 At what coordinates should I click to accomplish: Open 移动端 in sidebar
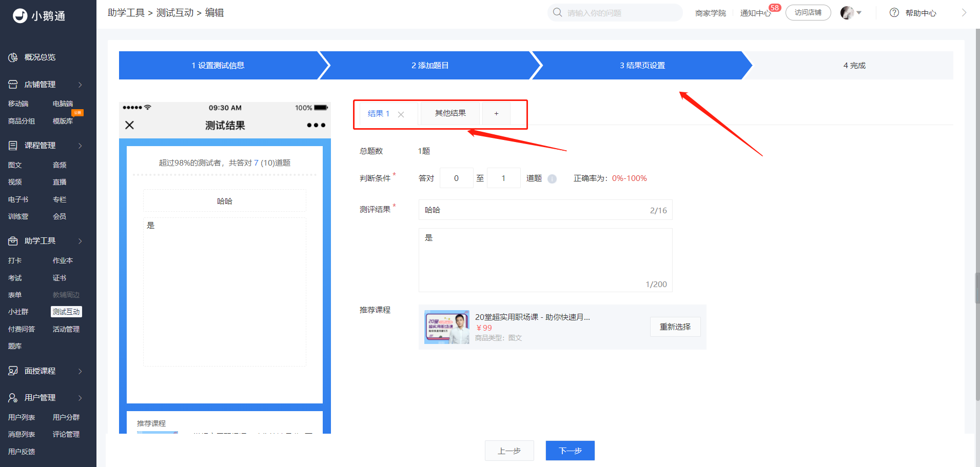18,104
